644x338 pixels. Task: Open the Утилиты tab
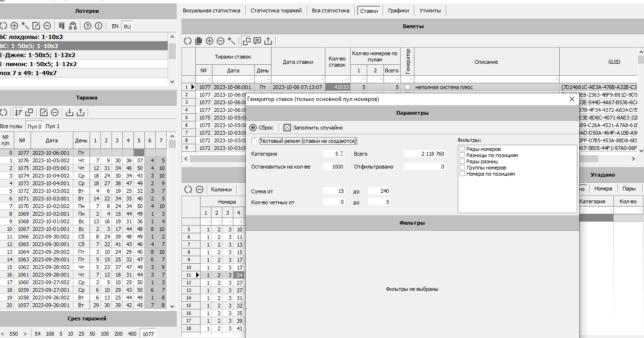coord(430,10)
